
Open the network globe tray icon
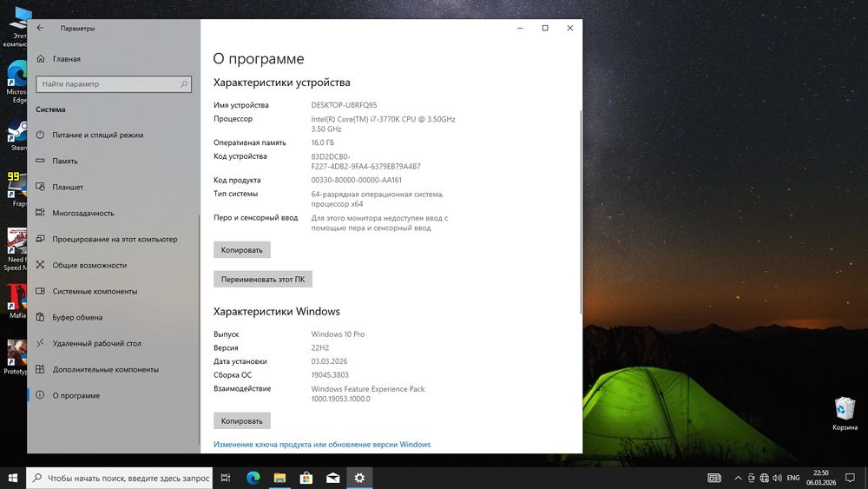pos(765,478)
